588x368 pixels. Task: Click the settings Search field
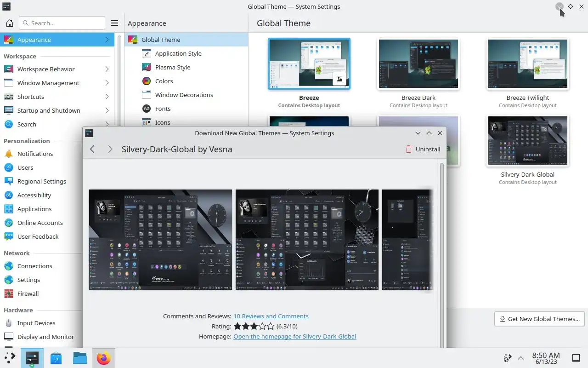pyautogui.click(x=62, y=23)
